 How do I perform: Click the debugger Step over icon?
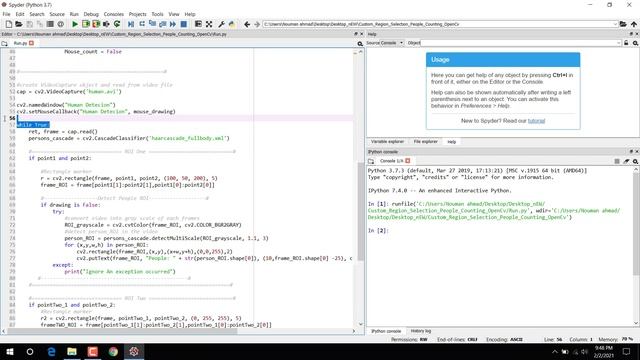point(142,24)
